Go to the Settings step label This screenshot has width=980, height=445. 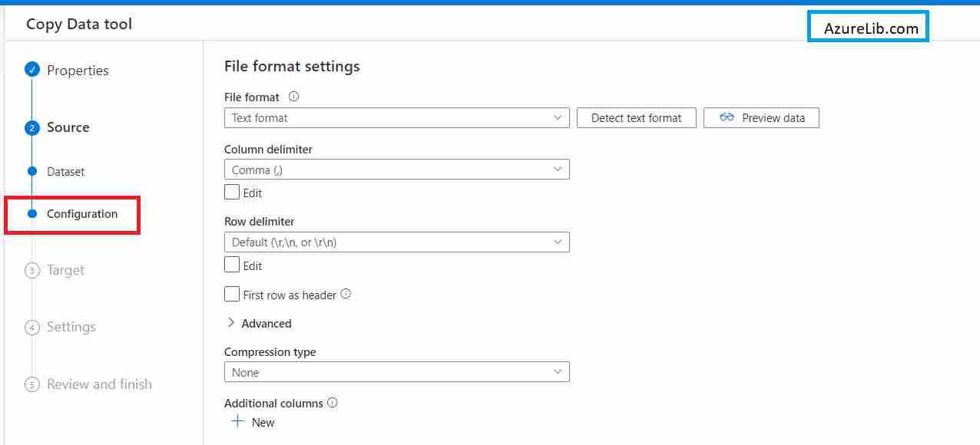point(71,327)
